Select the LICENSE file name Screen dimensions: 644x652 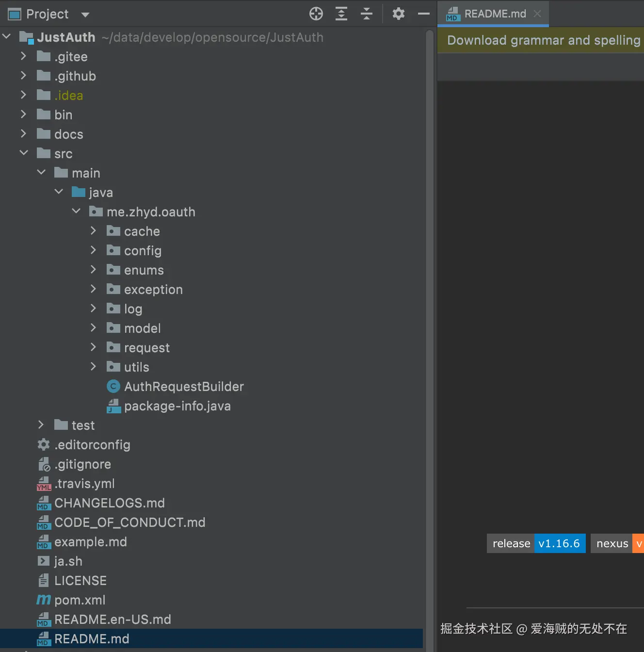coord(80,581)
